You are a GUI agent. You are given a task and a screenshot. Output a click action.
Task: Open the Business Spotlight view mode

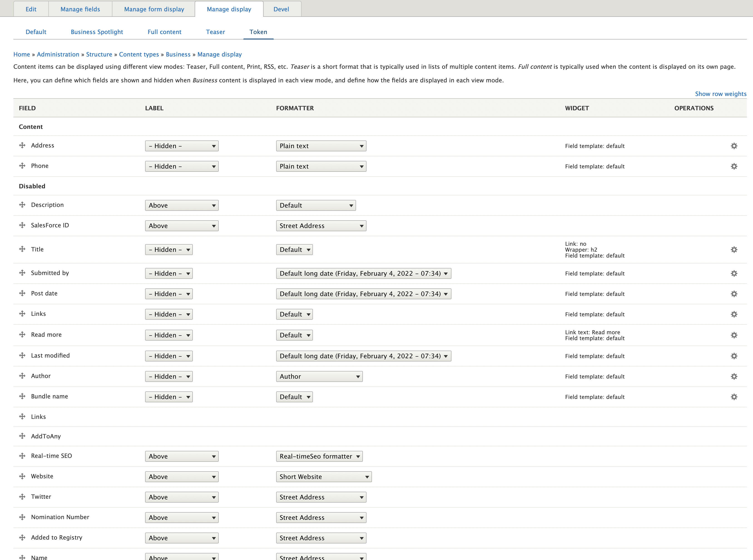coord(97,32)
